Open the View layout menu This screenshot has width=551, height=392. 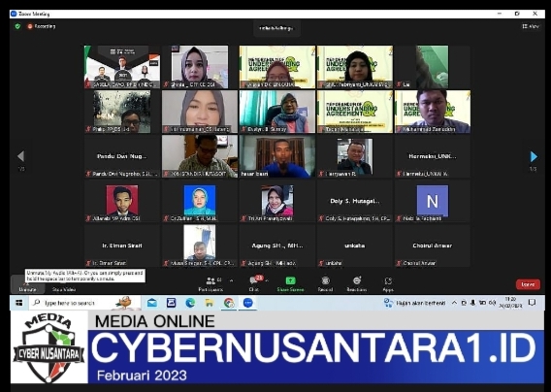pos(531,26)
